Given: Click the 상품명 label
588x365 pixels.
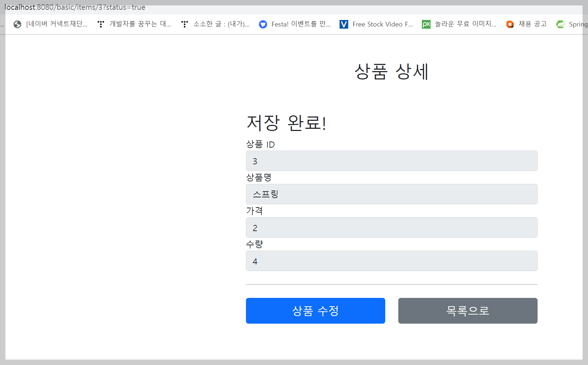Looking at the screenshot, I should click(x=259, y=177).
